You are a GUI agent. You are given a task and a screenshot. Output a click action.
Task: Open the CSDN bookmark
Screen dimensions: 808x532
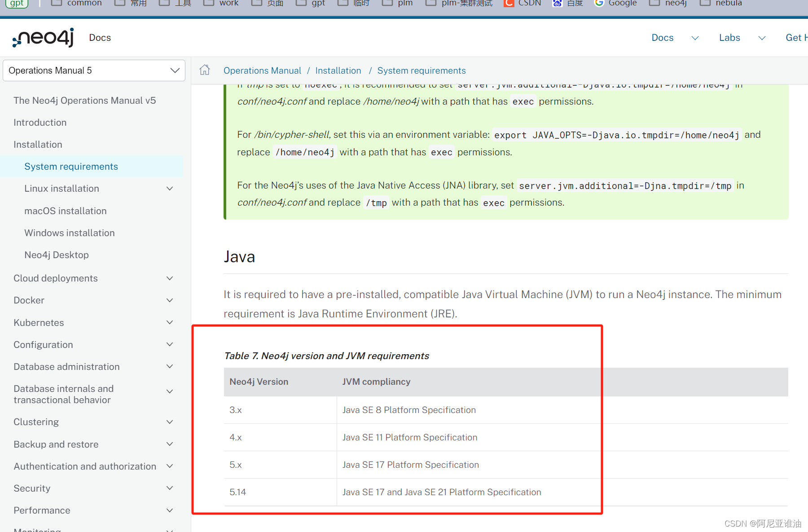point(523,3)
